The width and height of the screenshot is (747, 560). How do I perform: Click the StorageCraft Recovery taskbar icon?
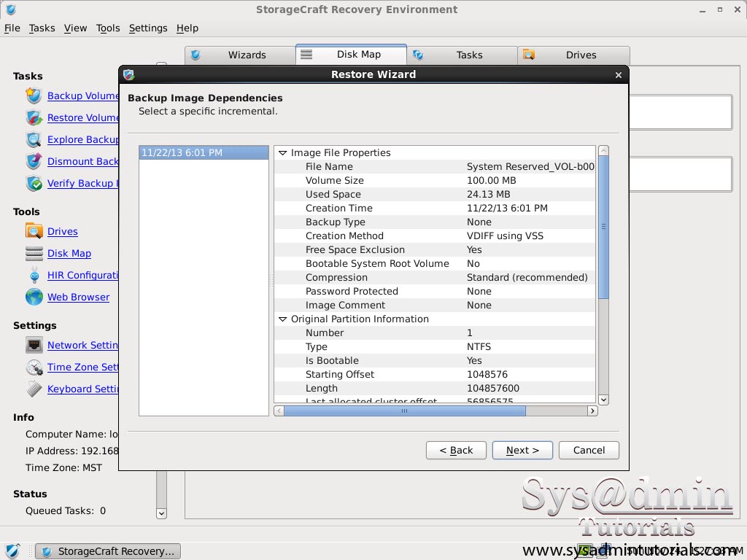click(x=107, y=551)
